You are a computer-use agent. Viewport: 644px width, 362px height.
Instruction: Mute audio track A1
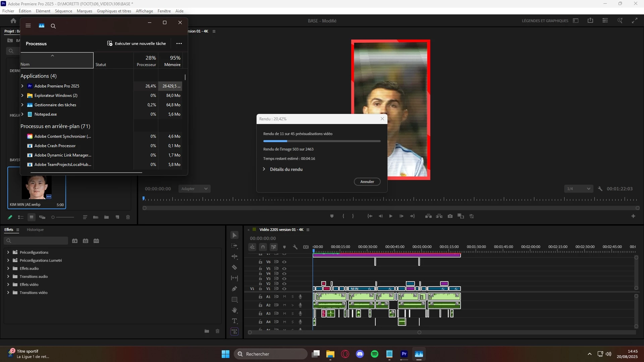[x=284, y=297]
